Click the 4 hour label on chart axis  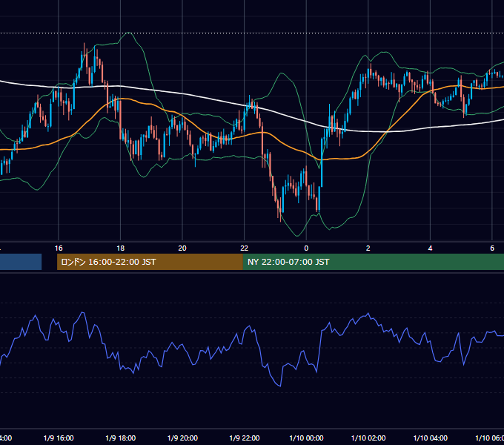pyautogui.click(x=430, y=248)
